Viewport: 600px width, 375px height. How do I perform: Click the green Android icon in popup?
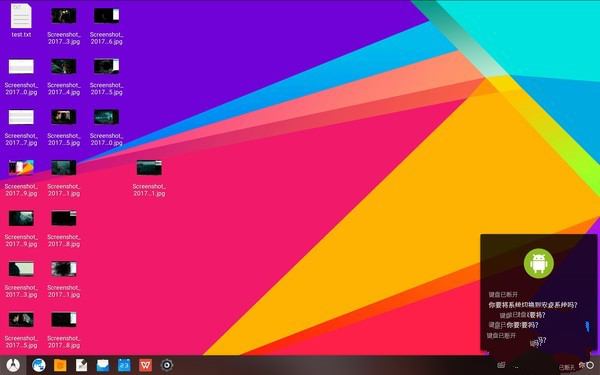[538, 263]
